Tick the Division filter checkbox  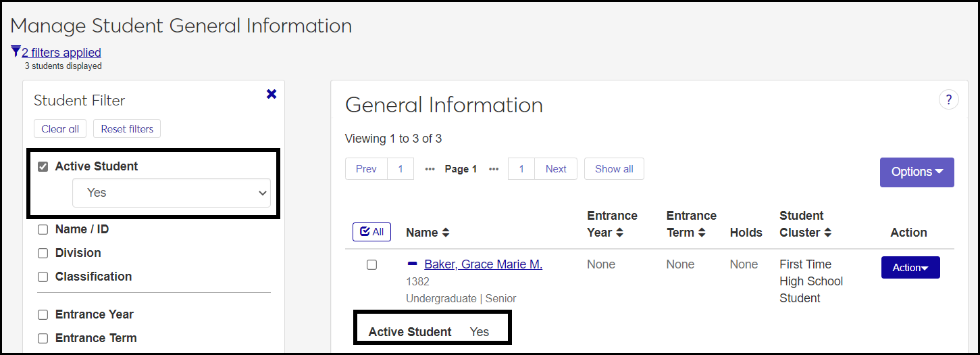click(x=43, y=253)
